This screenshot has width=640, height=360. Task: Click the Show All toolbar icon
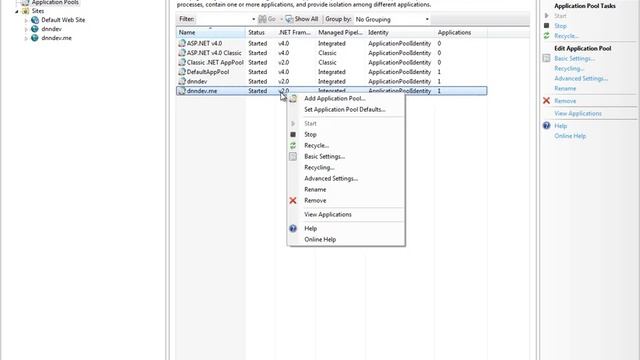coord(289,19)
